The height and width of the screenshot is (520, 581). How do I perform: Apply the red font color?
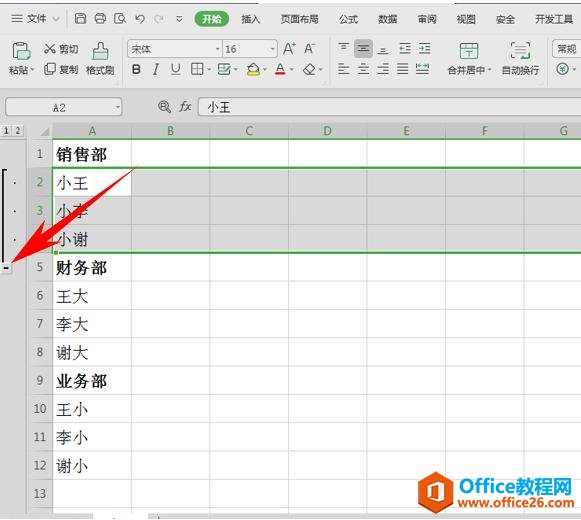pyautogui.click(x=280, y=69)
